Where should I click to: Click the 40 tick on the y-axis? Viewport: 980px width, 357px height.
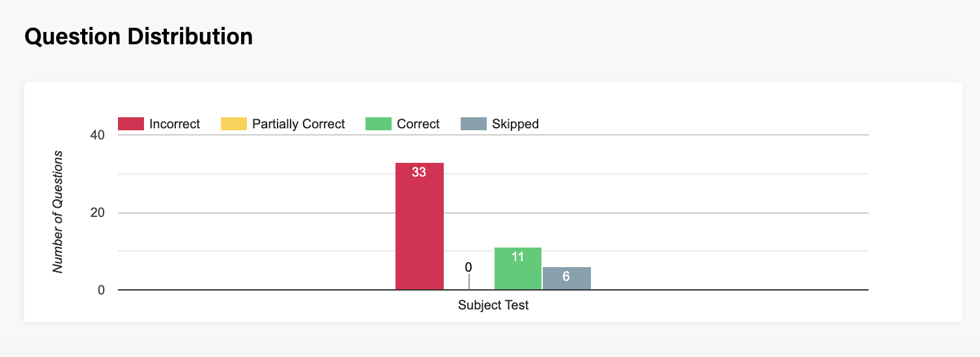[x=97, y=135]
